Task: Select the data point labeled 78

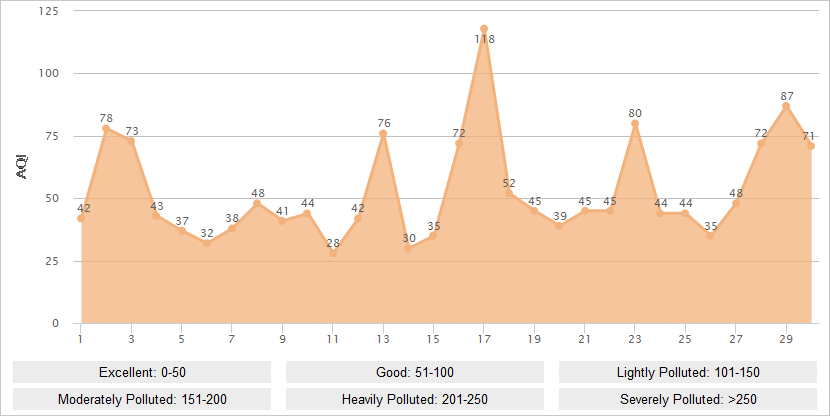Action: click(x=106, y=128)
